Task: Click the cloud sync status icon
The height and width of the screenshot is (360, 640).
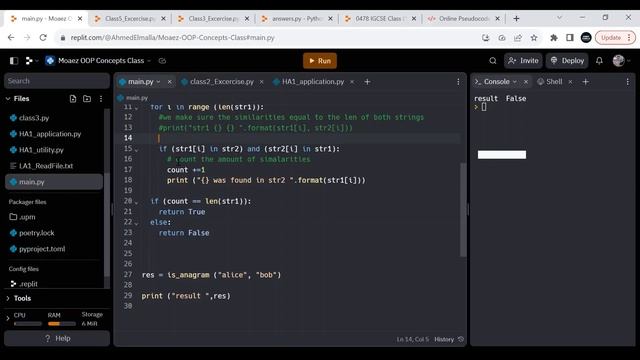Action: [x=162, y=61]
